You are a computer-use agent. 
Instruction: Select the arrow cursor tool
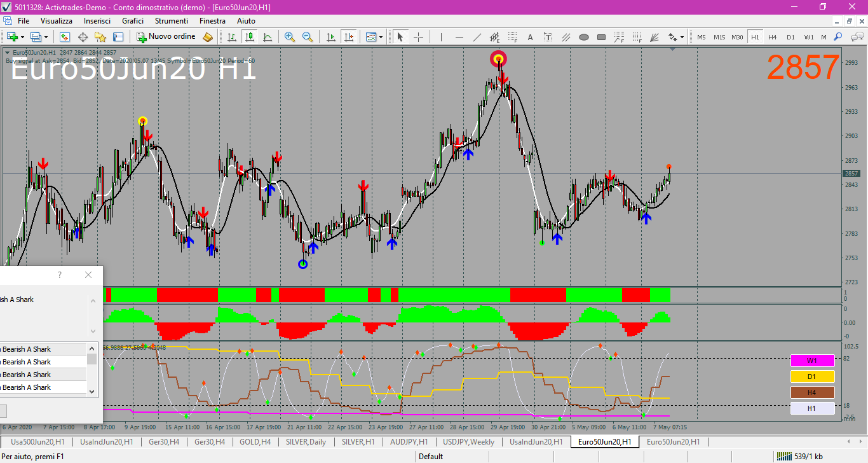point(400,37)
